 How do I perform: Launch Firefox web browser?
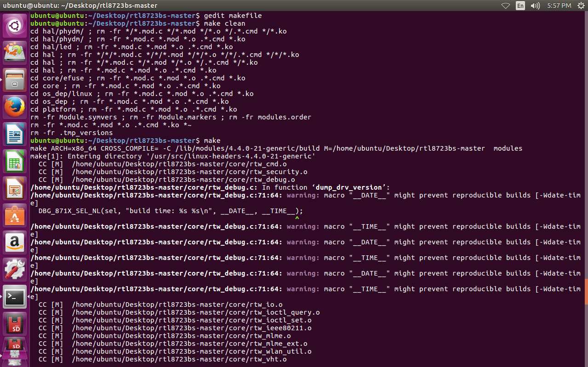15,107
